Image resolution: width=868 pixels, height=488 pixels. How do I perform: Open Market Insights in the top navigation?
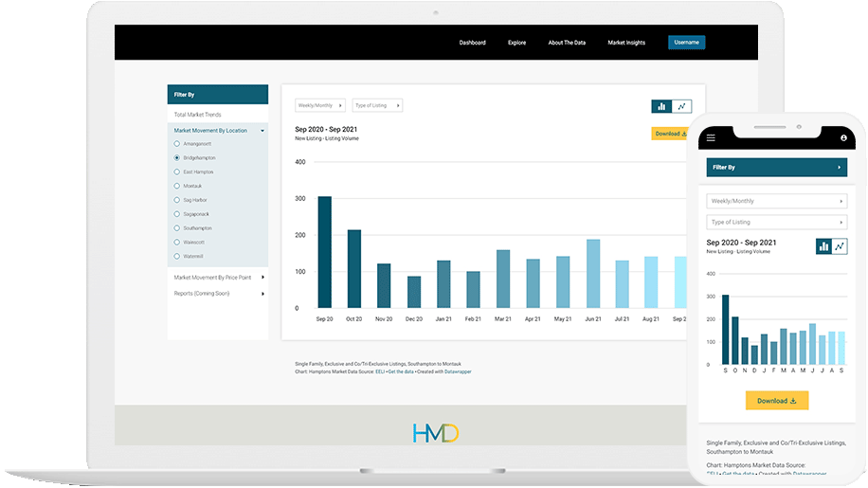click(626, 43)
